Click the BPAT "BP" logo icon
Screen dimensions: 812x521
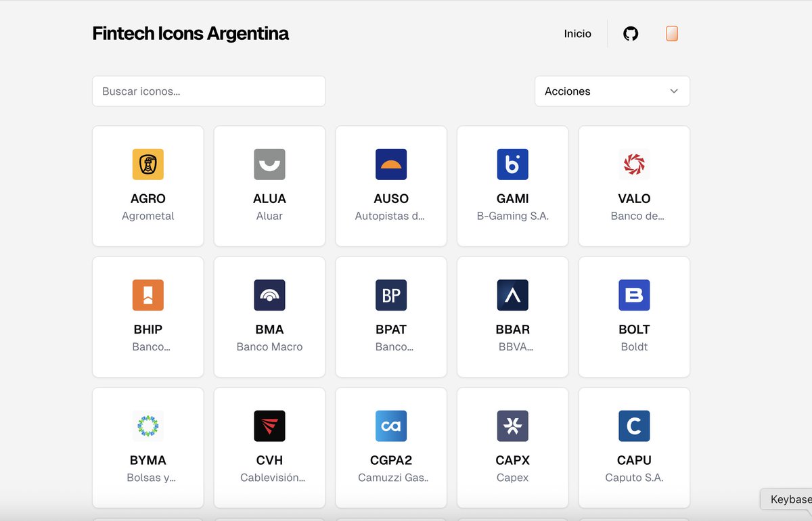[391, 295]
